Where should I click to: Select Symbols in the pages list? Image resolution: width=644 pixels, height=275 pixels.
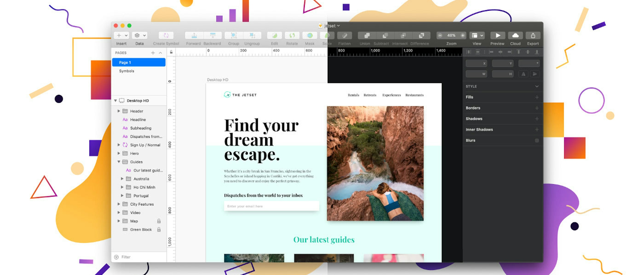(x=127, y=71)
